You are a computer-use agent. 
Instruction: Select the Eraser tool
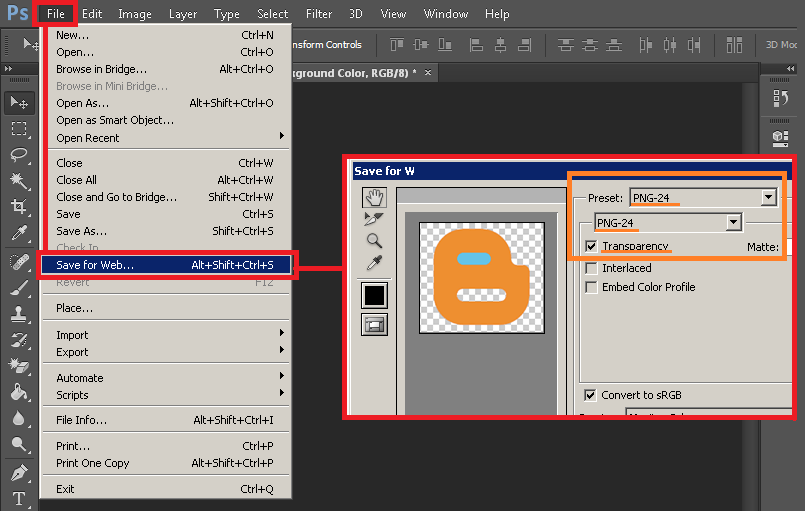[x=20, y=366]
